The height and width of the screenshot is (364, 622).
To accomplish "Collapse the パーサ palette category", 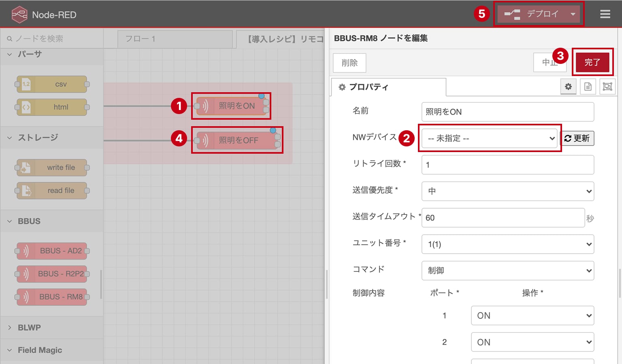I will 52,54.
